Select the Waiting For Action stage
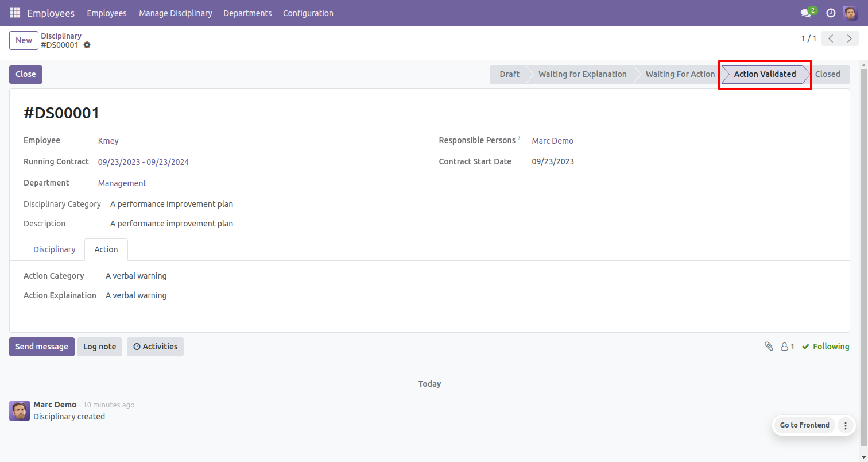Screen dimensions: 868x462 point(680,74)
